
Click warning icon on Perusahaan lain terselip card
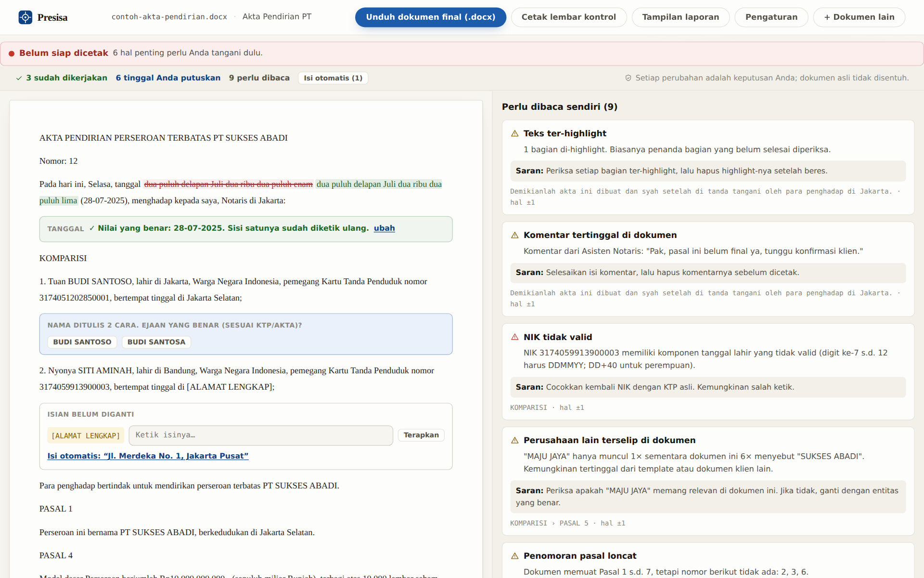[x=514, y=440]
